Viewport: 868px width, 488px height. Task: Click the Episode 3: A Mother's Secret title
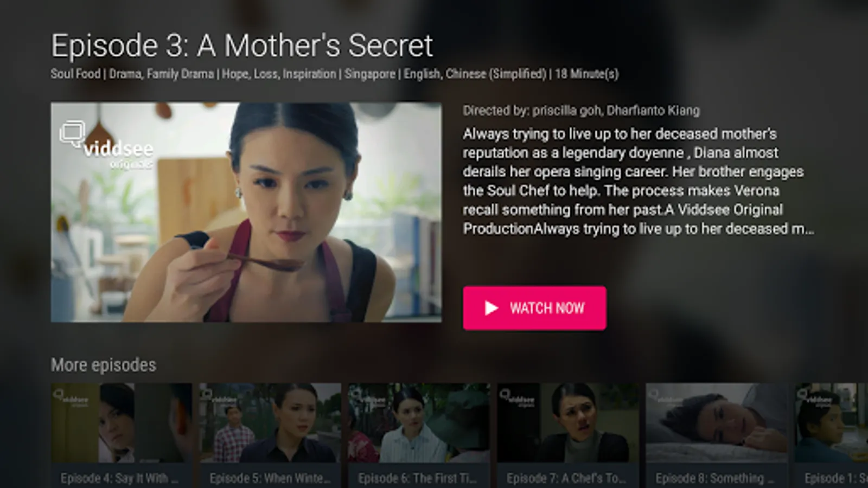click(242, 46)
